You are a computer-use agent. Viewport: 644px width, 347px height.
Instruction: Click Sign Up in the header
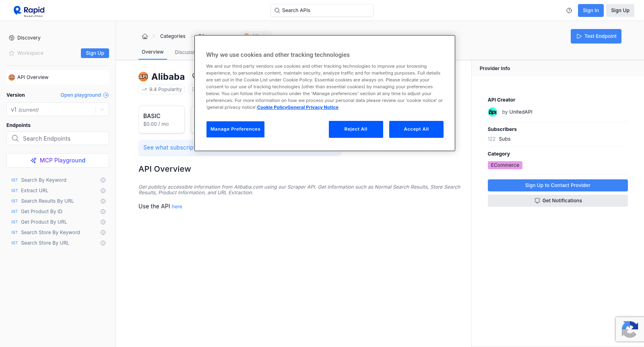click(620, 10)
